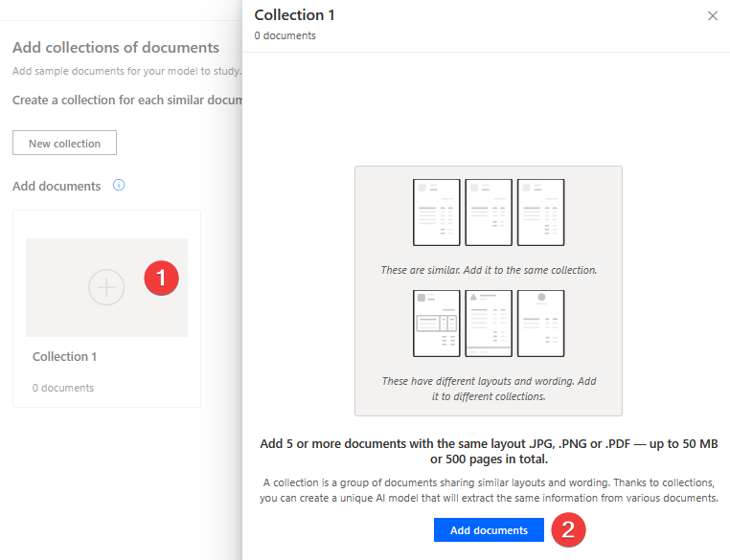Click the 'A collection is a group' description
Viewport: 730px width, 560px height.
pyautogui.click(x=489, y=490)
